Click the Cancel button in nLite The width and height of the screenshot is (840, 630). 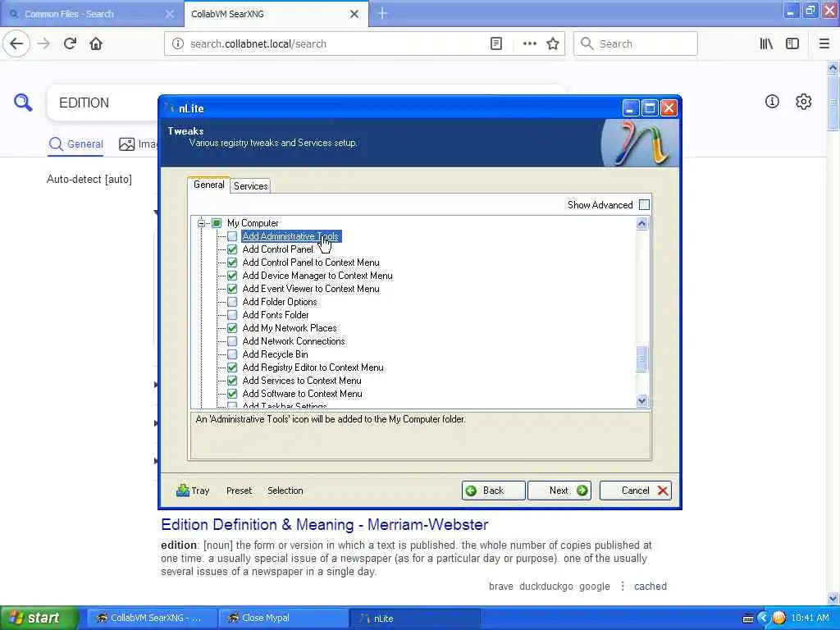(x=636, y=491)
